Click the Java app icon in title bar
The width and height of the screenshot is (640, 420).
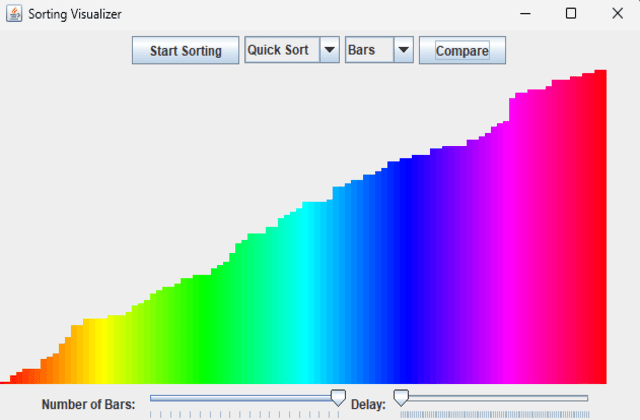pyautogui.click(x=14, y=14)
